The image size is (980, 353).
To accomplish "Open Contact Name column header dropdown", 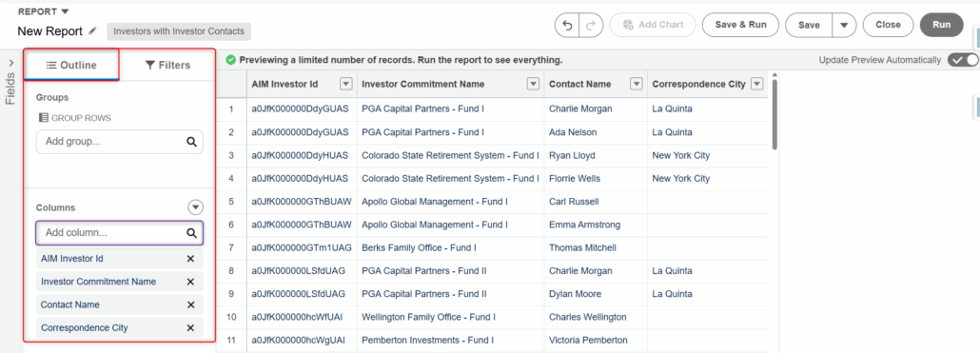I will (x=637, y=85).
